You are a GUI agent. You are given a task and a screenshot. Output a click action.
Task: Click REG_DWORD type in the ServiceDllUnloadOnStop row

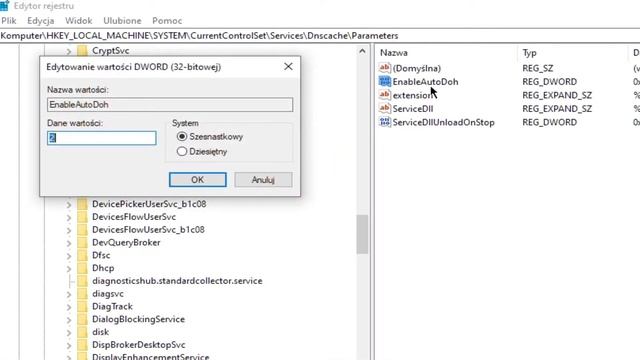pyautogui.click(x=549, y=122)
